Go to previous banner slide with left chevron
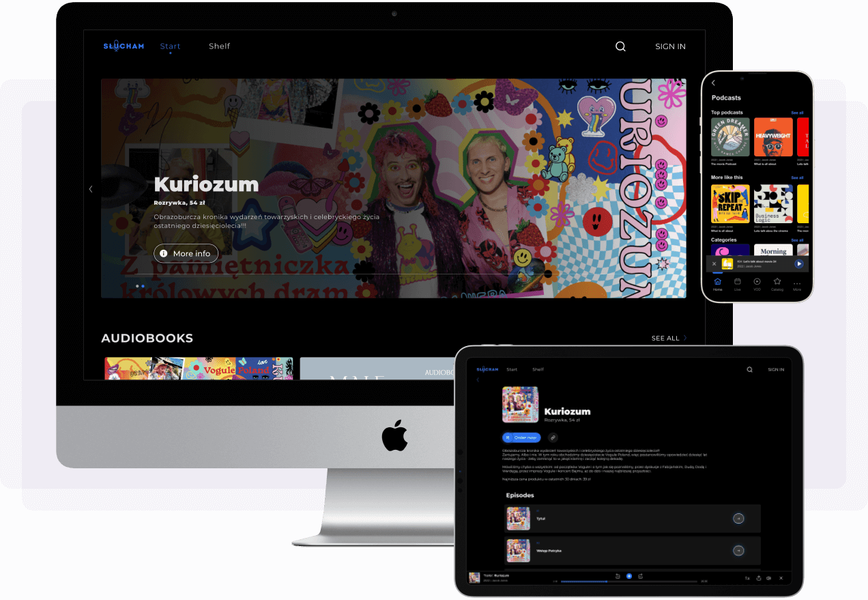This screenshot has height=600, width=868. click(91, 189)
